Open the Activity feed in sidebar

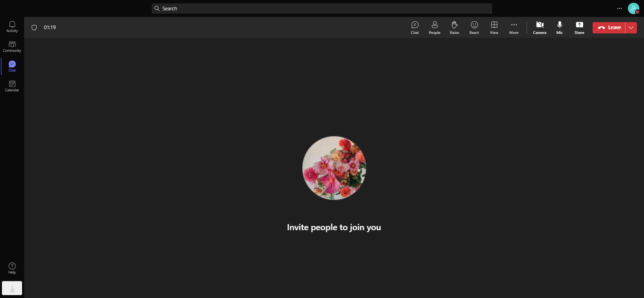tap(12, 26)
